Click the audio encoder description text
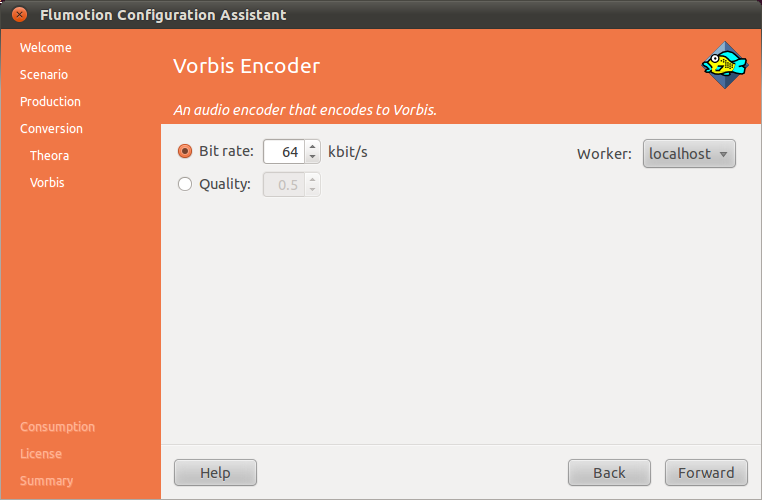 pyautogui.click(x=305, y=110)
